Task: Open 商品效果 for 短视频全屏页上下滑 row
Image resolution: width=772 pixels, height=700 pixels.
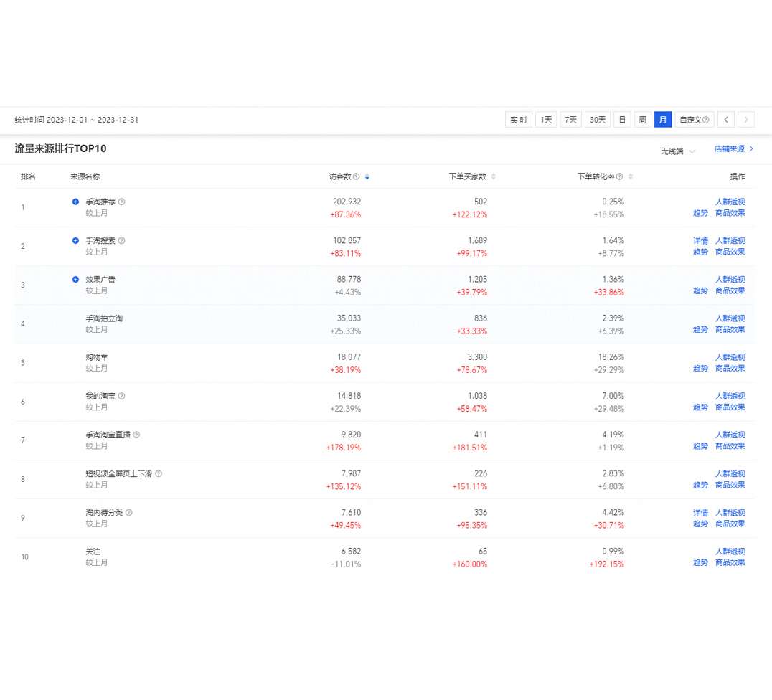Action: point(730,486)
